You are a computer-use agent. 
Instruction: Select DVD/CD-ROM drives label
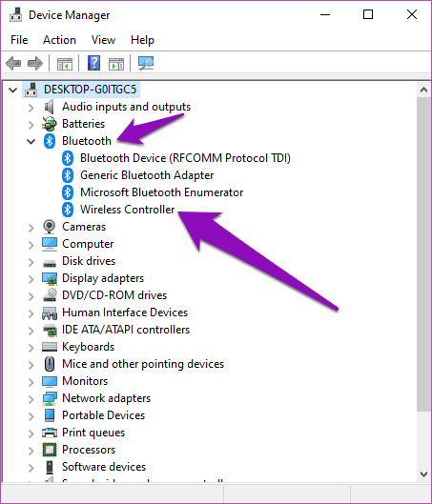tap(114, 295)
